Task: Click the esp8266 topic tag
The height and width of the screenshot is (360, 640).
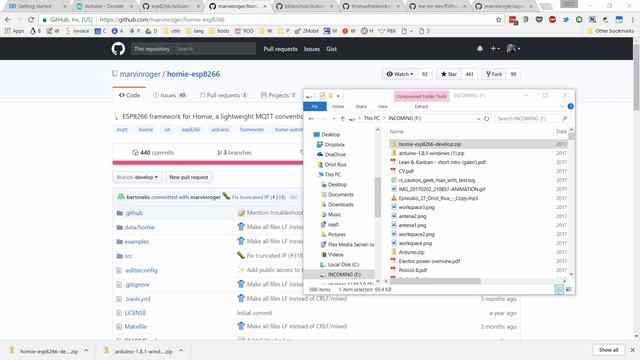Action: [191, 129]
